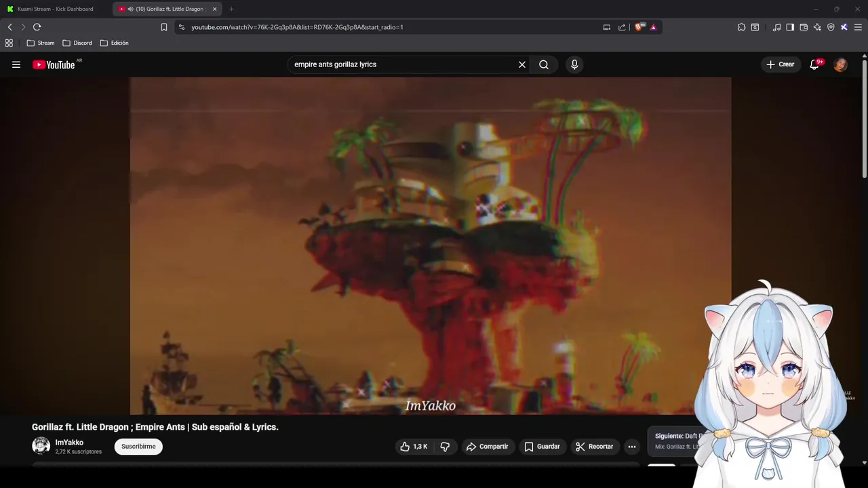
Task: View site settings icon in address bar
Action: (x=181, y=27)
